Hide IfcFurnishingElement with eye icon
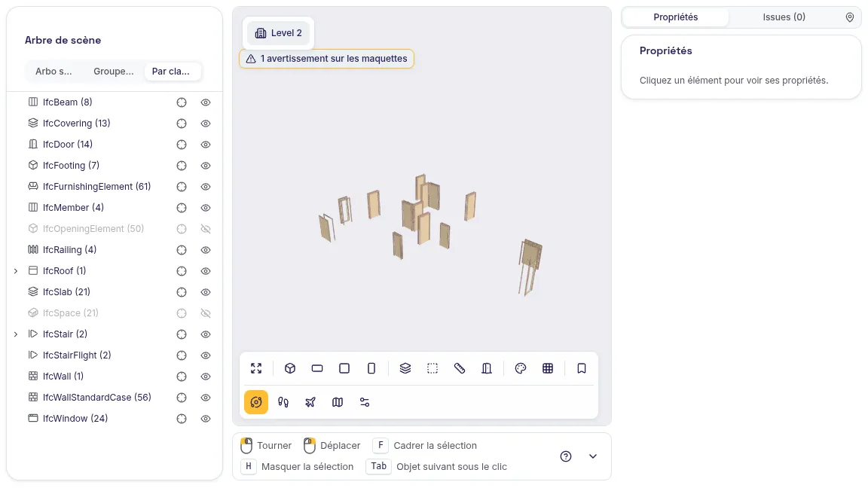This screenshot has height=488, width=868. click(x=206, y=187)
